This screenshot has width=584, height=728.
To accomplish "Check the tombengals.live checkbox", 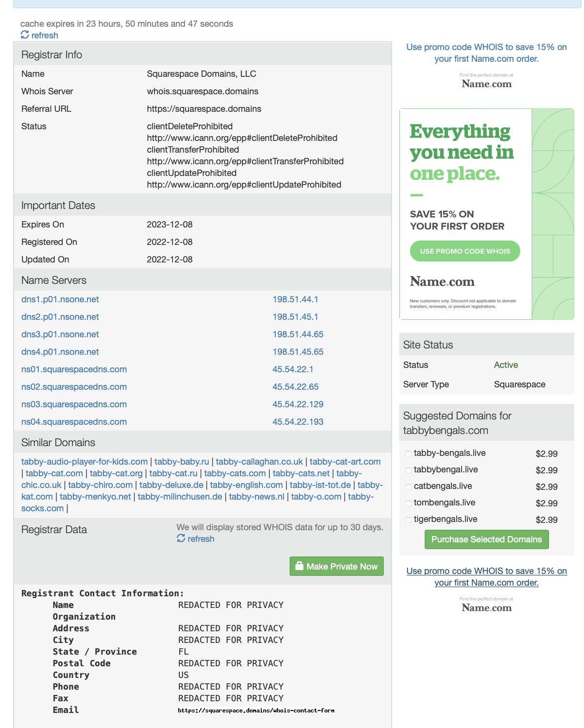I will click(409, 503).
